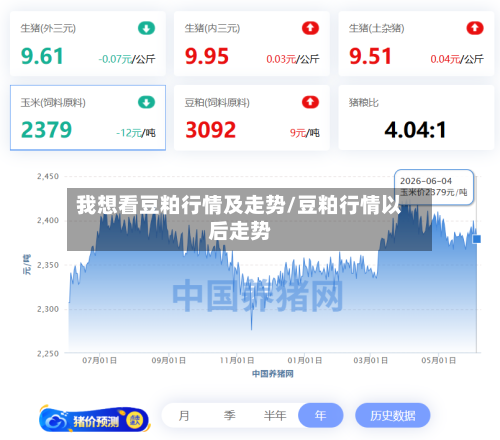Select the 玉米 price 2379
The width and height of the screenshot is (500, 440).
point(46,130)
